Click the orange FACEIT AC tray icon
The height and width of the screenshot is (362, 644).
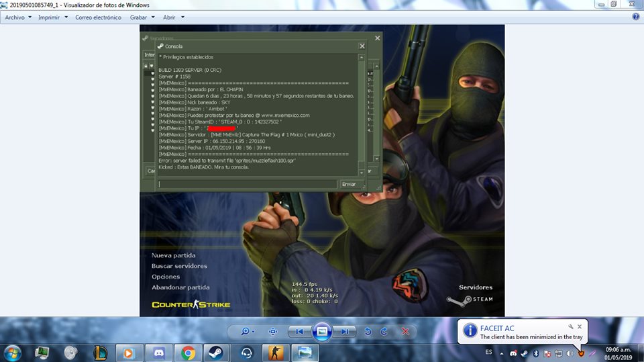[581, 353]
